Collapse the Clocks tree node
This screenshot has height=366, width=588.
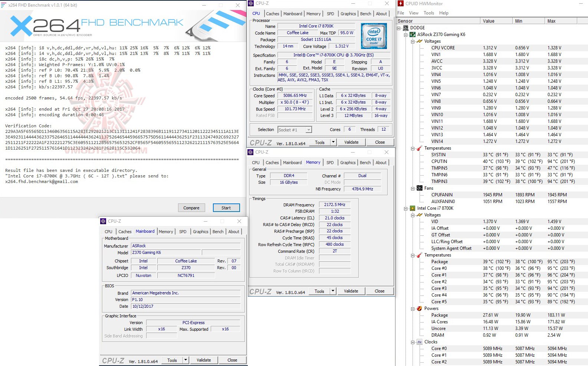413,342
